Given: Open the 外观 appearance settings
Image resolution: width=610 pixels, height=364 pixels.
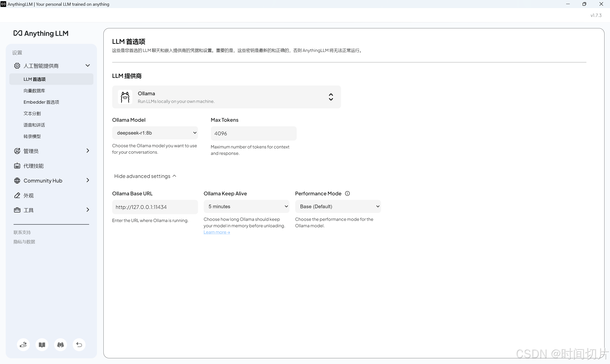Looking at the screenshot, I should point(28,196).
